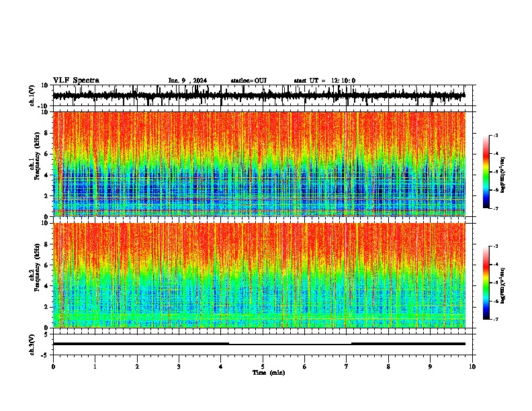Click the ch.1 spectrogram image
The height and width of the screenshot is (411, 532).
click(x=259, y=164)
